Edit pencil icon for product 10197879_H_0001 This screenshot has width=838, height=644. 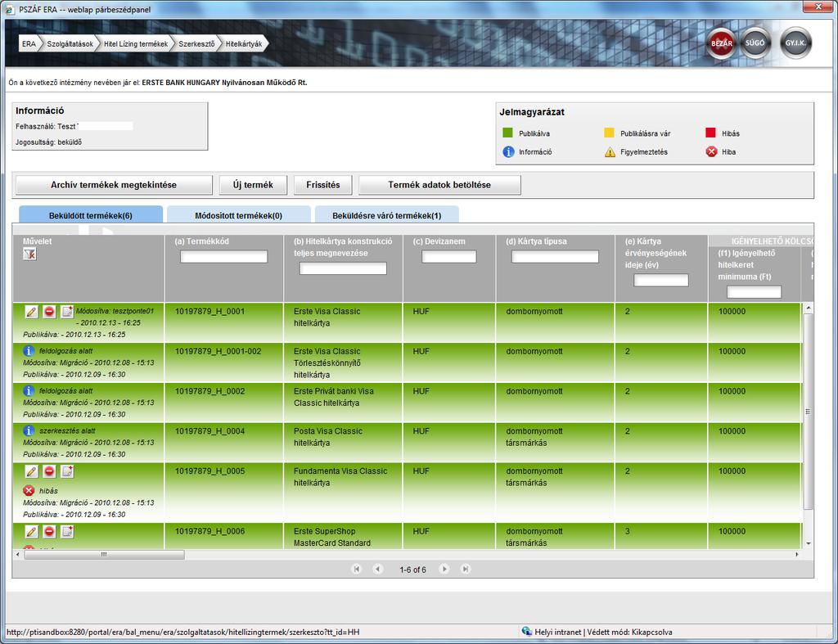(32, 312)
